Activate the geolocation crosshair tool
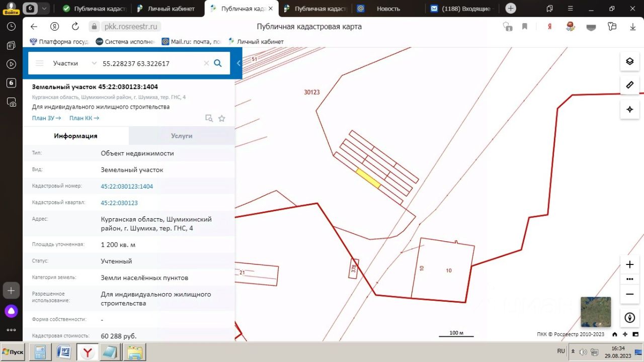This screenshot has height=362, width=644. coord(629,109)
